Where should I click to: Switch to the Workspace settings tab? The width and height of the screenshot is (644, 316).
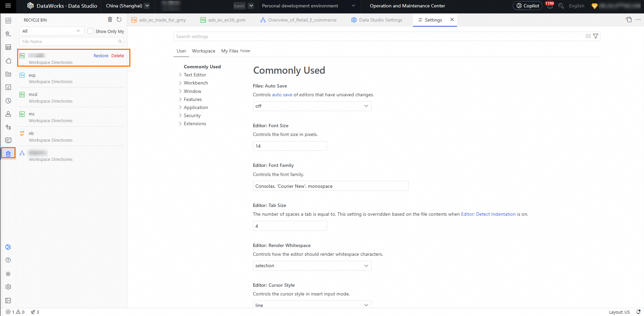pyautogui.click(x=203, y=51)
